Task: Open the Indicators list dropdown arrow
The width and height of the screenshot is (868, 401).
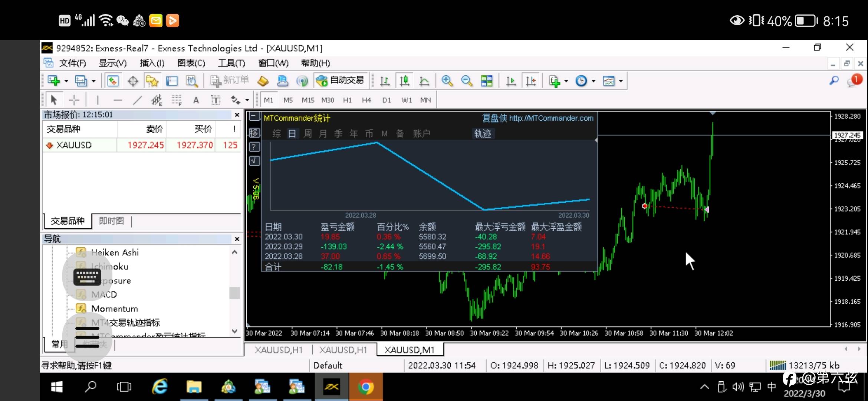Action: coord(566,81)
